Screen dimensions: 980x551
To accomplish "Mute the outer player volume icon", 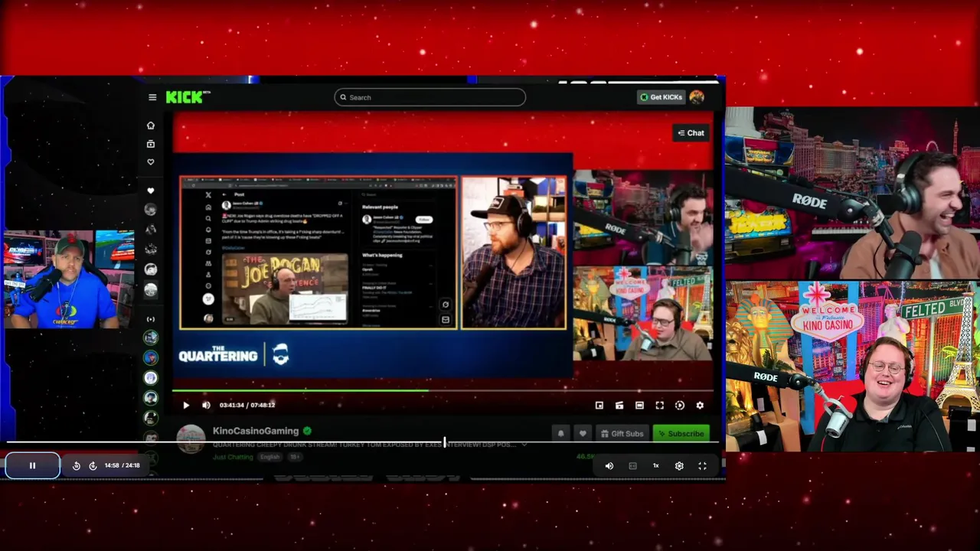I will (x=609, y=465).
